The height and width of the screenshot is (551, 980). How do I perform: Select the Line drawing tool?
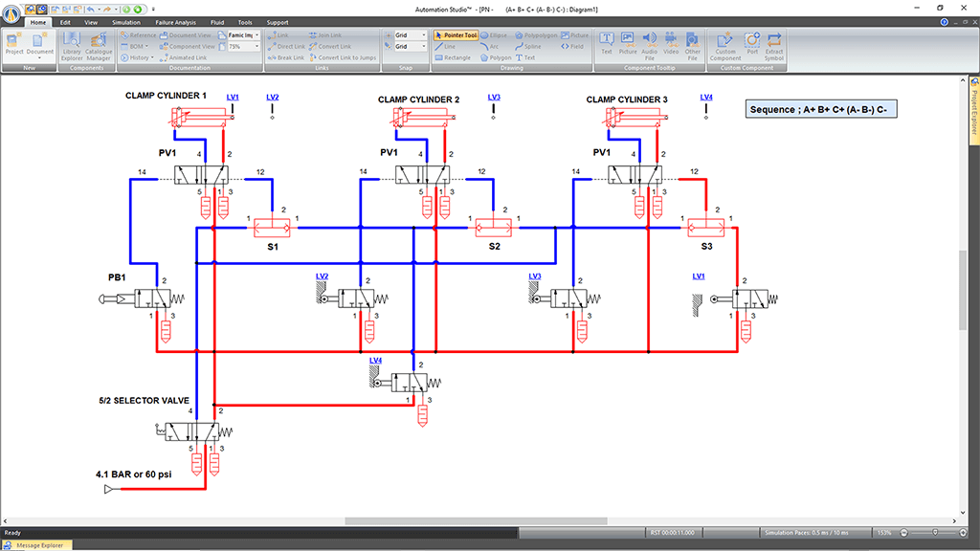tap(446, 46)
